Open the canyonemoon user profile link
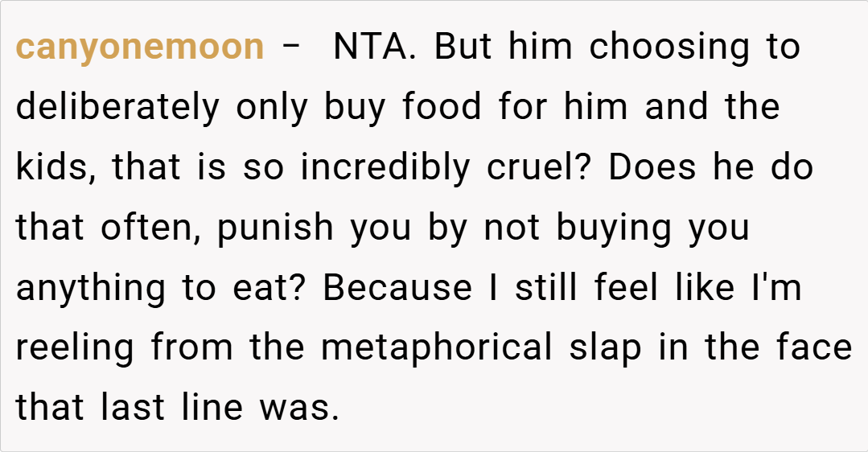This screenshot has height=452, width=868. coord(140,47)
